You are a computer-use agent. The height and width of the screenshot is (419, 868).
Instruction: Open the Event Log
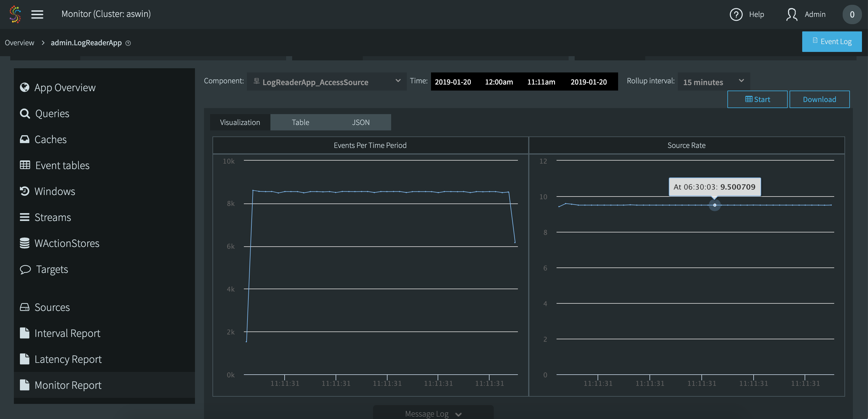[x=831, y=41]
